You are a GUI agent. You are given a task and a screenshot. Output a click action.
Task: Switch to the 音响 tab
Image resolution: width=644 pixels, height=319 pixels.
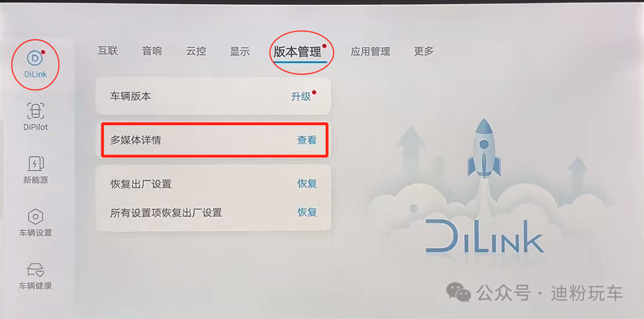152,51
